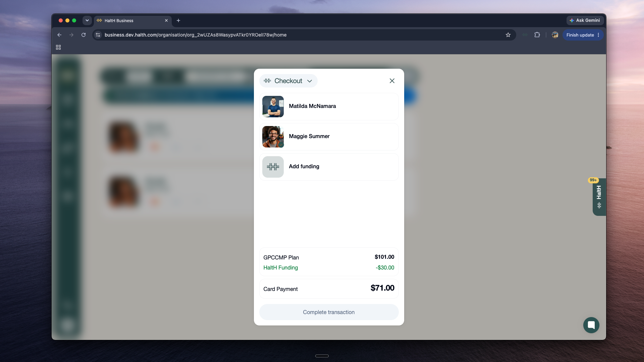Click the $71.00 card payment amount
This screenshot has width=644, height=362.
point(382,288)
